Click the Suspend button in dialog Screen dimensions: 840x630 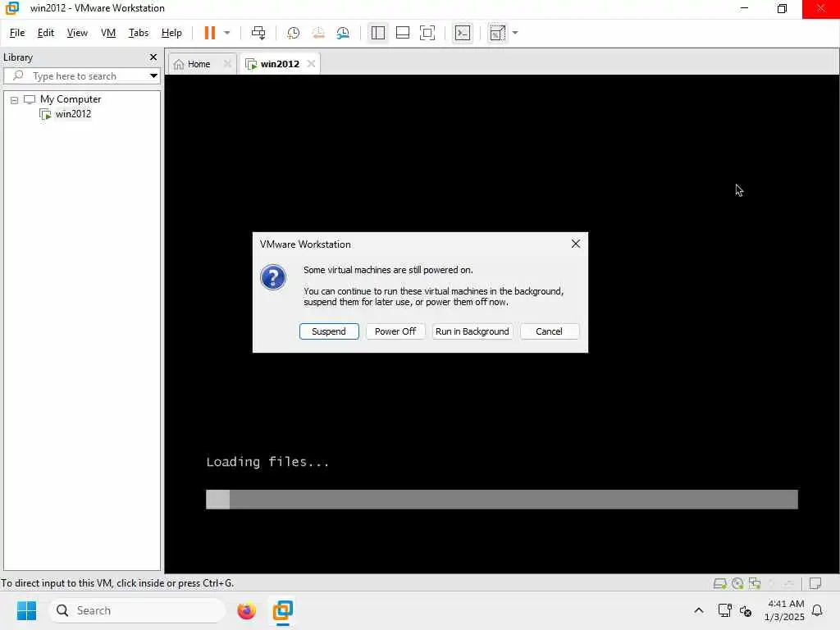[329, 331]
